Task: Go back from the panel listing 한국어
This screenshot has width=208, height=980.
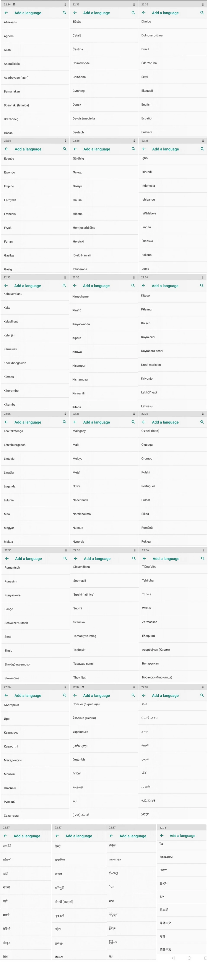Action: 161,835
